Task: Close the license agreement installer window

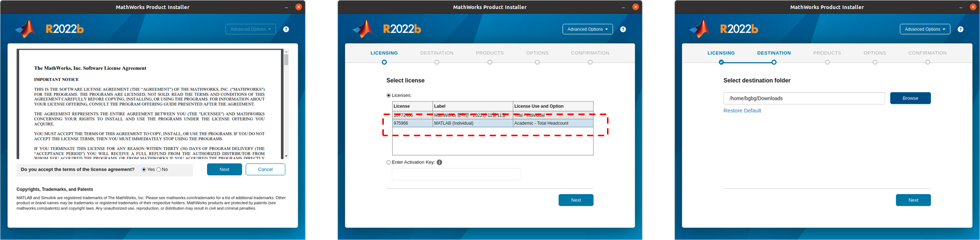Action: pos(298,7)
